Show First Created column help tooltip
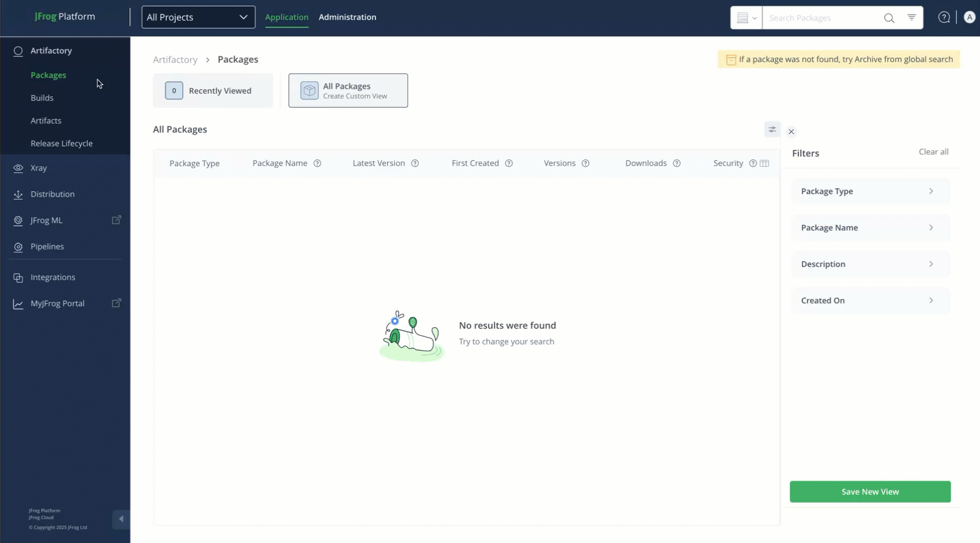This screenshot has width=980, height=543. [509, 163]
